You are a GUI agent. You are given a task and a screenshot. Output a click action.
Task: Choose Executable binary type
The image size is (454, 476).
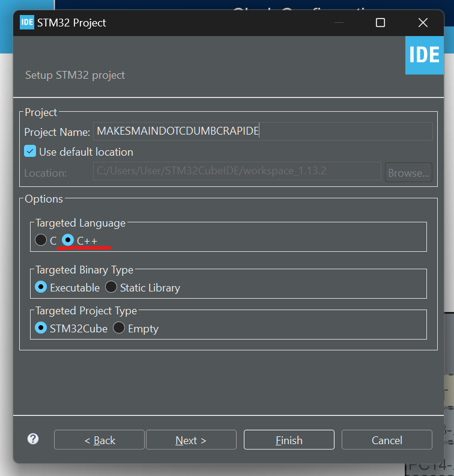click(x=41, y=287)
